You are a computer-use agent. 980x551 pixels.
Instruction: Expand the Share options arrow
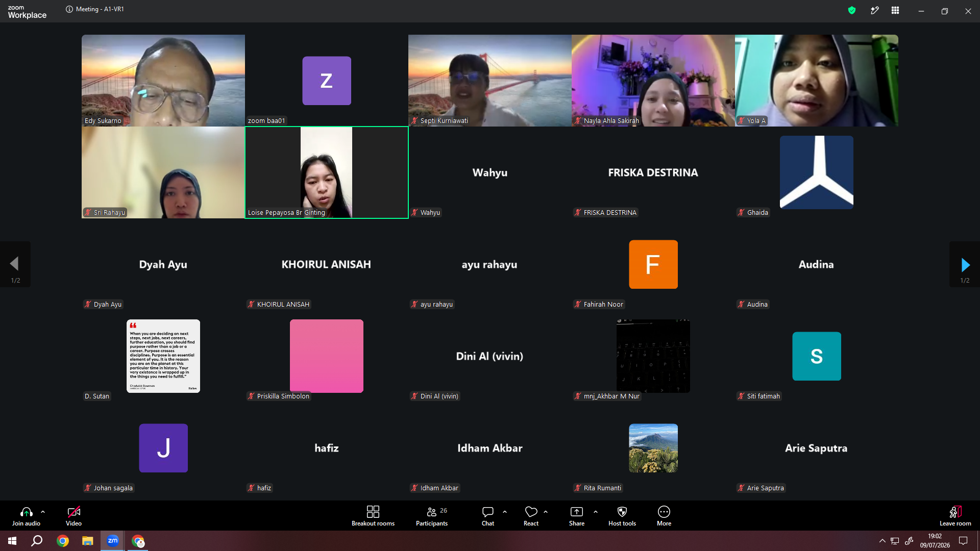click(596, 512)
